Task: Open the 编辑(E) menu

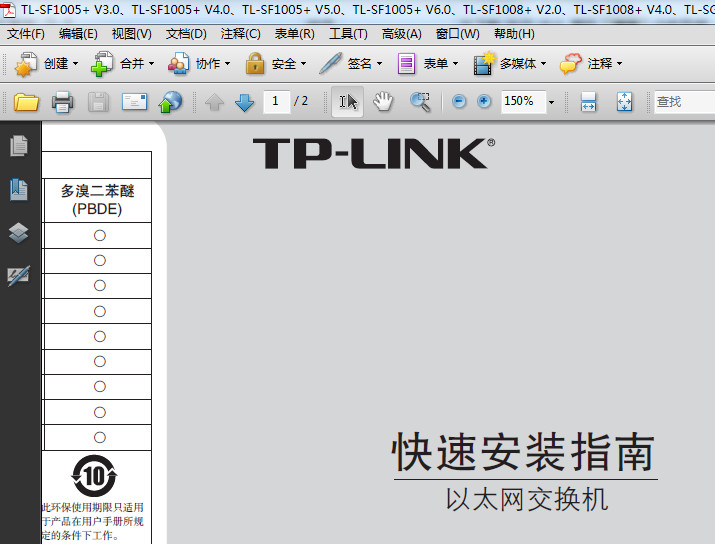Action: (x=78, y=34)
